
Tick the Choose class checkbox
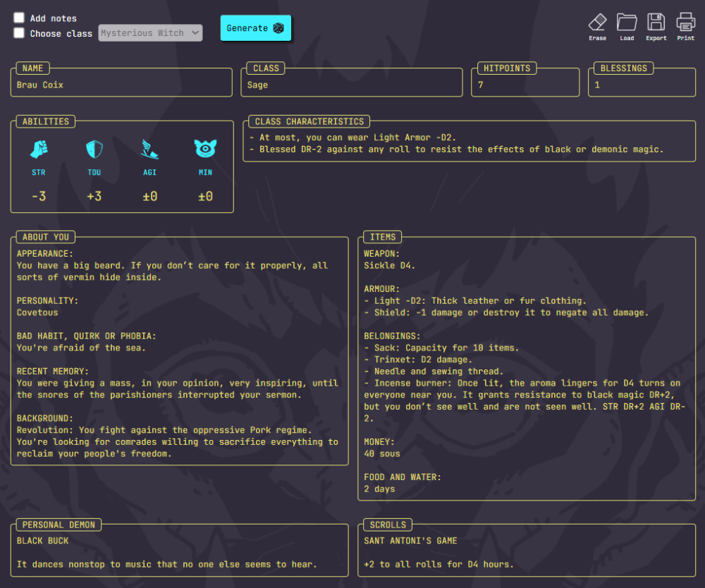(x=19, y=33)
